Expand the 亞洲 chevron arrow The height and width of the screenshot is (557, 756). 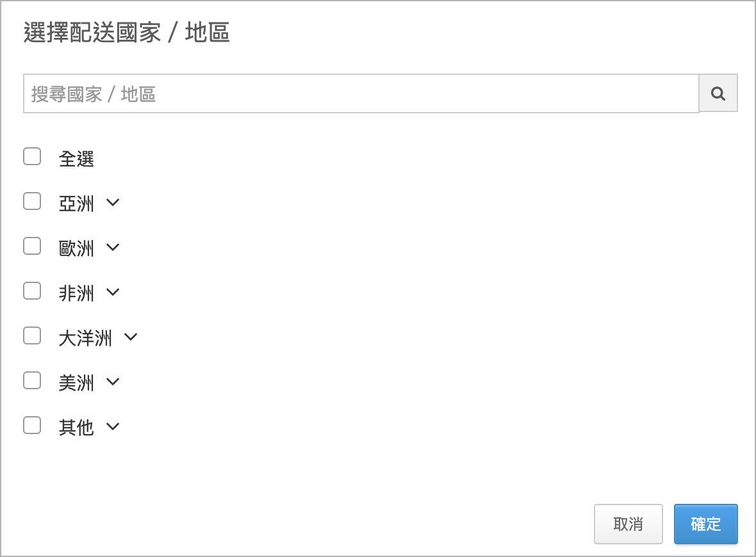coord(113,203)
